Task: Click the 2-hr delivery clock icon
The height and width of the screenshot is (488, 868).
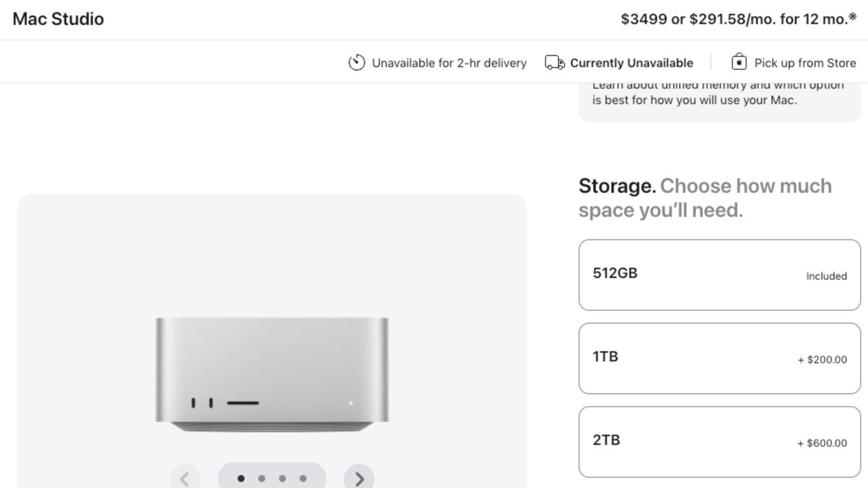Action: [x=357, y=63]
